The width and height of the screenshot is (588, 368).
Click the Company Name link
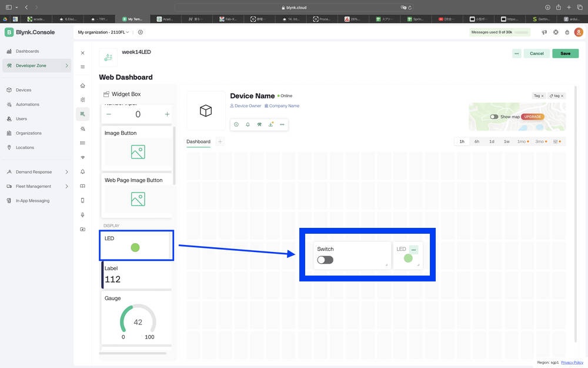pos(282,106)
